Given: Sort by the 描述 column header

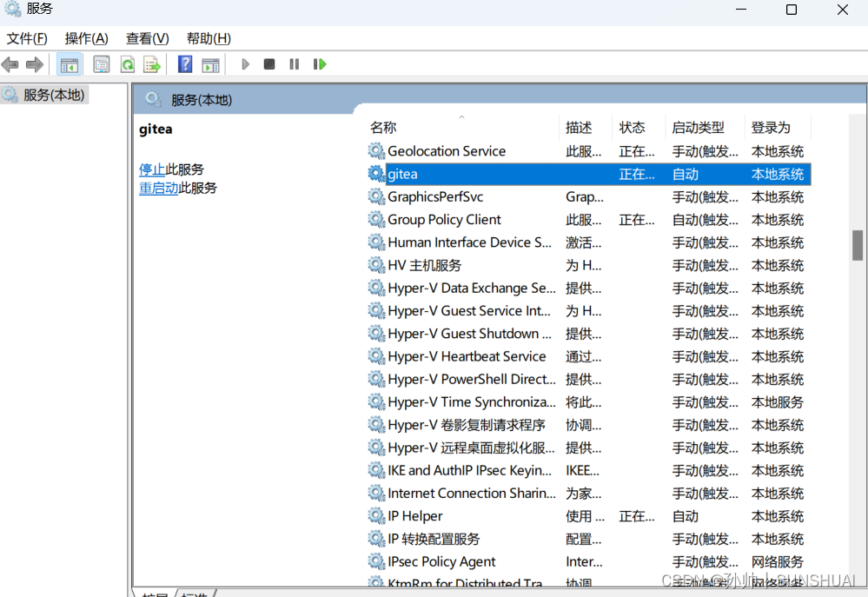Looking at the screenshot, I should (586, 127).
